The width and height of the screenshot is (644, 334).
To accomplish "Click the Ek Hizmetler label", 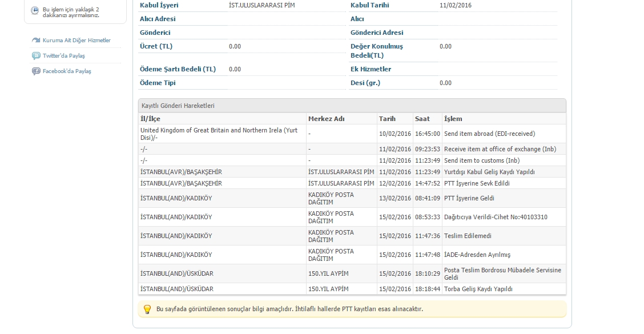I will click(371, 69).
